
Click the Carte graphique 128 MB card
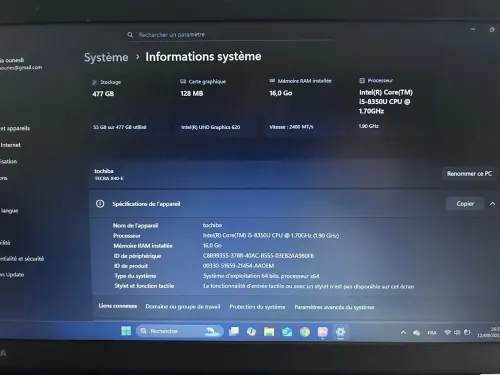(216, 105)
